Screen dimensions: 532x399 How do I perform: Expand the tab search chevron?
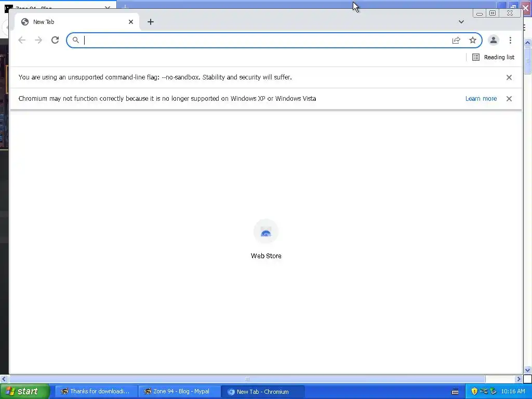tap(461, 22)
